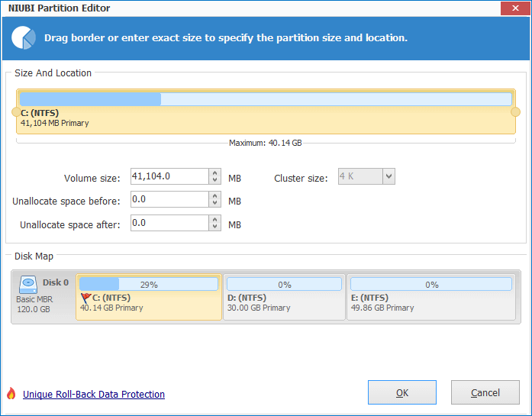Click the red flag icon on the C: partition
The image size is (532, 416).
[x=85, y=298]
